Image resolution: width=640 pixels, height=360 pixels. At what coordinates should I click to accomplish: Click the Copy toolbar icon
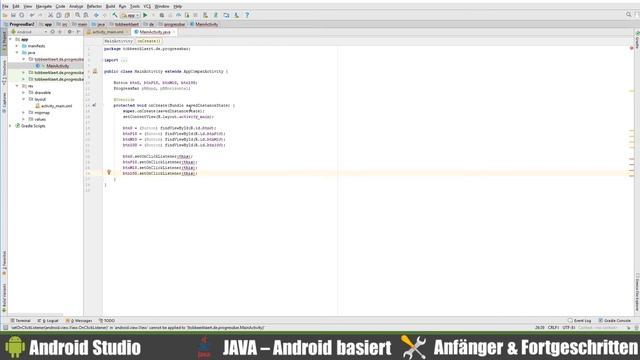(x=59, y=15)
